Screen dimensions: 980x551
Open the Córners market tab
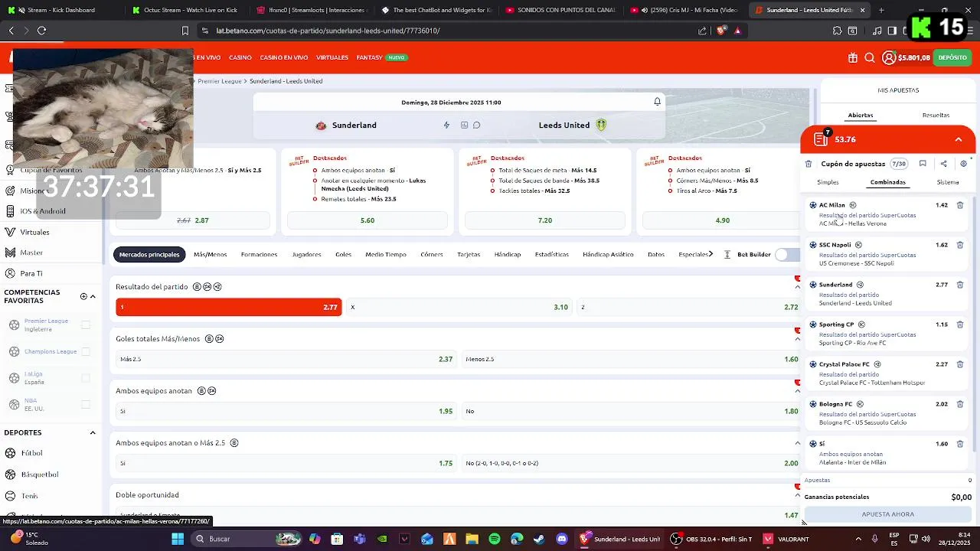pyautogui.click(x=432, y=254)
